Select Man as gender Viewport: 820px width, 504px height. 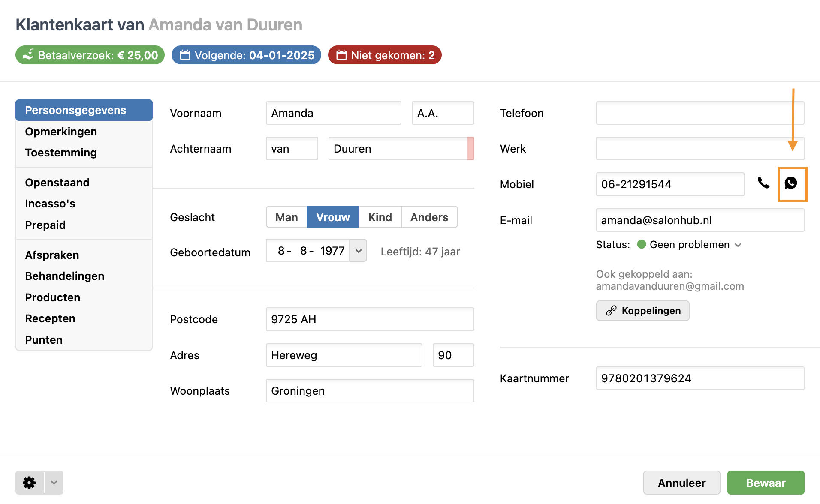point(286,217)
